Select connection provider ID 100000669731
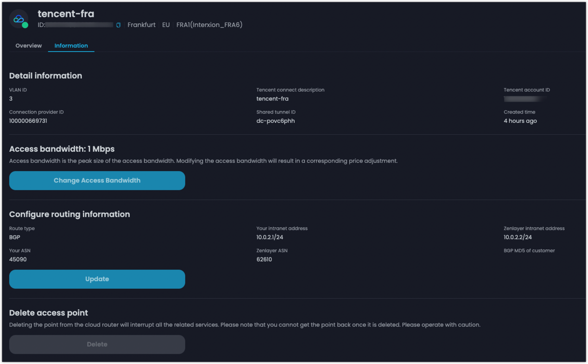 pyautogui.click(x=28, y=121)
